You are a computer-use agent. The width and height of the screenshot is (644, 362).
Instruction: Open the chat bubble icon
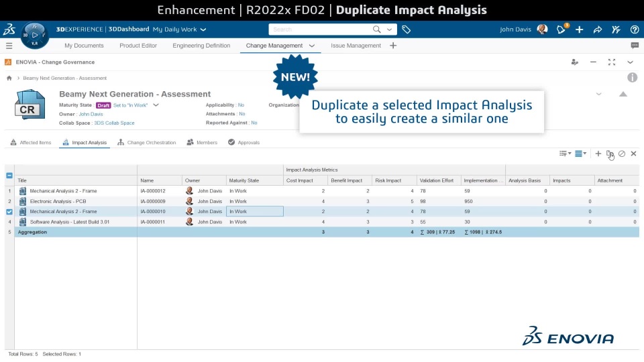[635, 46]
